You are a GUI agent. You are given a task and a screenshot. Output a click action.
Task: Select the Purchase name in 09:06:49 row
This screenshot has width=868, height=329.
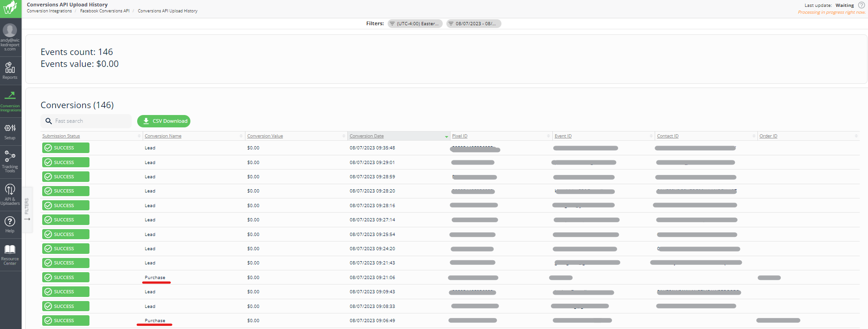pyautogui.click(x=155, y=321)
